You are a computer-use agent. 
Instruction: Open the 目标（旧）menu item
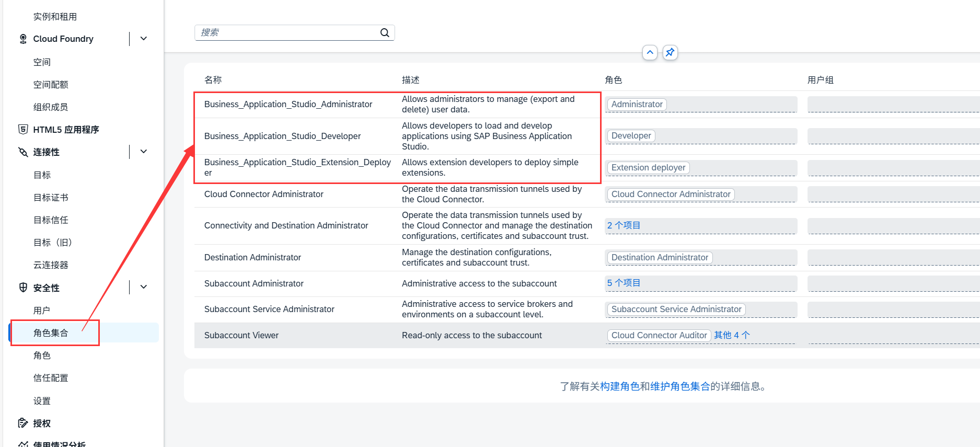tap(53, 243)
